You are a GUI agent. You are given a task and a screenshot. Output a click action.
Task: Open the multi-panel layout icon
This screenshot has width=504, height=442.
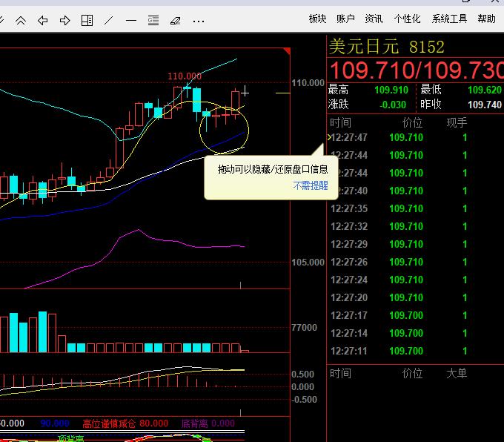(x=87, y=20)
